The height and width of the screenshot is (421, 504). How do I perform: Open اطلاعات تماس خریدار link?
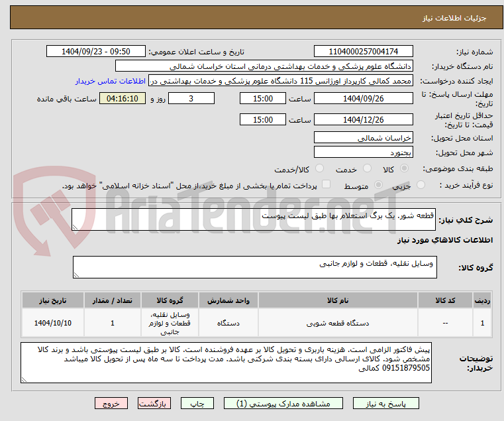111,81
